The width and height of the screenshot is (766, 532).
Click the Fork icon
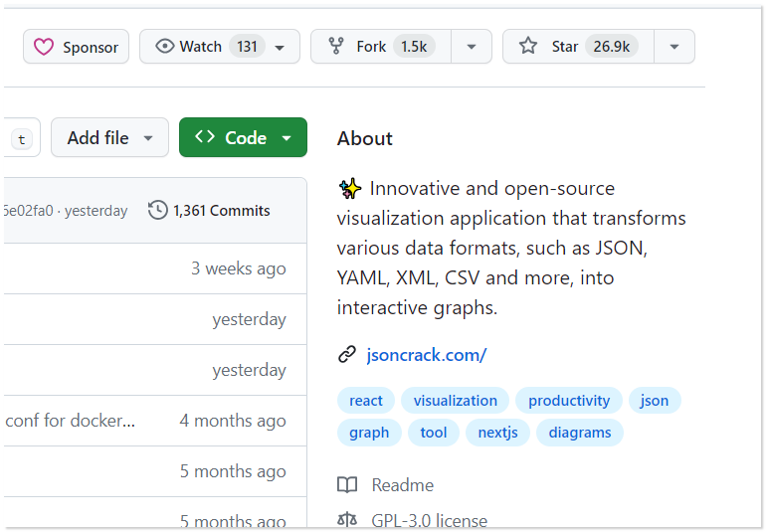tap(336, 47)
